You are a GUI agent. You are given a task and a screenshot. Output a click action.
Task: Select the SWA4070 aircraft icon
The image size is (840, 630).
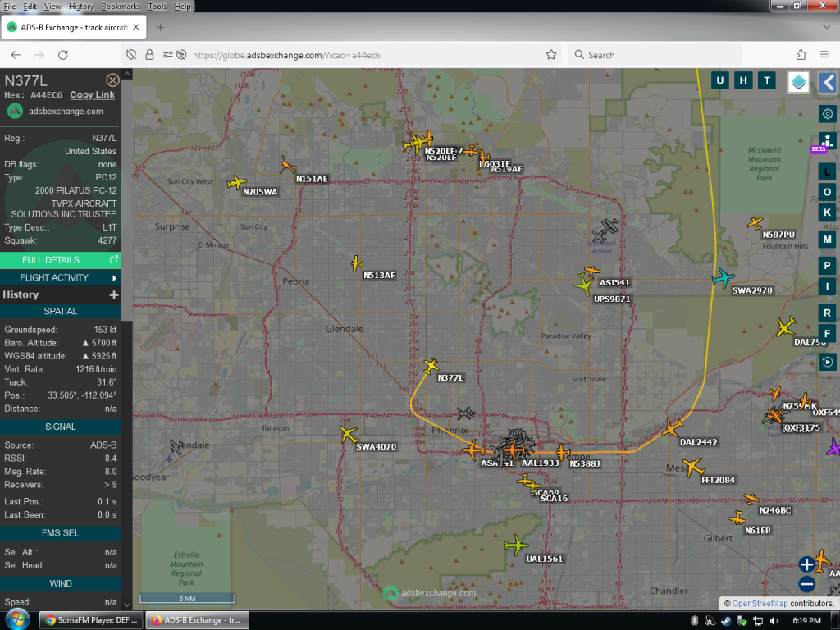pos(348,433)
